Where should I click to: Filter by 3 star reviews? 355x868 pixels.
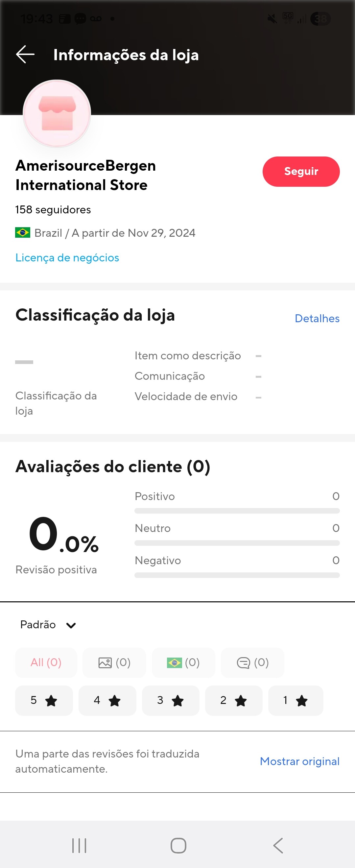coord(170,700)
